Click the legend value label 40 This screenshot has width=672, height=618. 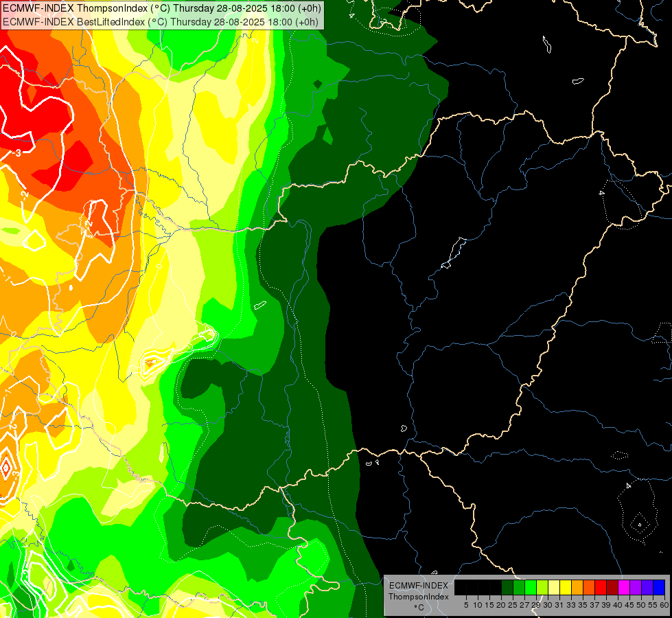click(x=618, y=605)
